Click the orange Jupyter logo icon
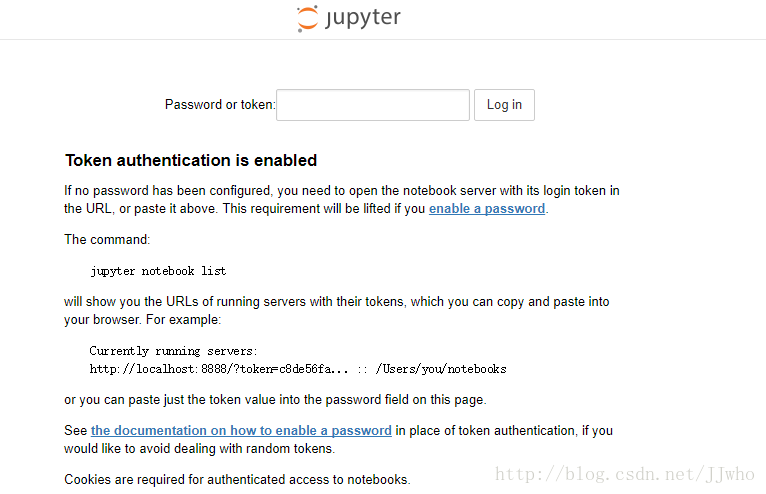The width and height of the screenshot is (766, 494). click(x=307, y=19)
